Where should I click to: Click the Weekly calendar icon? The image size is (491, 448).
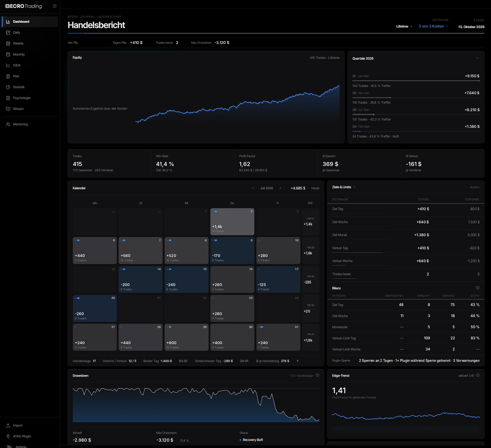coord(8,44)
